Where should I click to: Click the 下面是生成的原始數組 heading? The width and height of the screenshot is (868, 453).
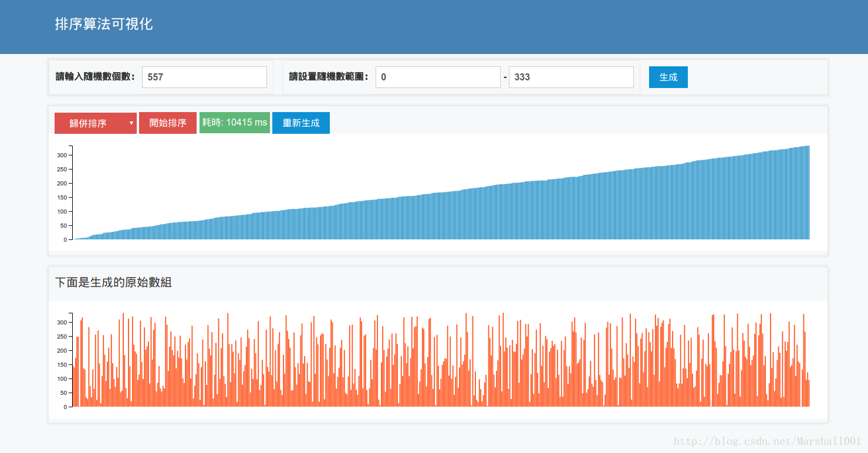[113, 282]
